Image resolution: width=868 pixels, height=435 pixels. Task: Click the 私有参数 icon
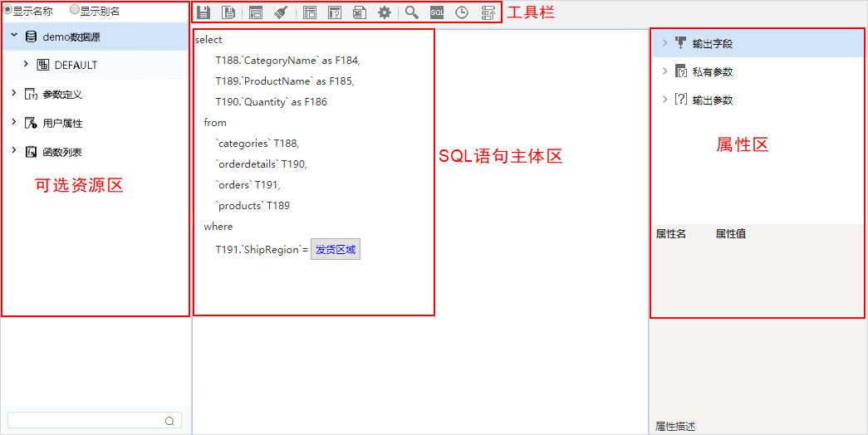681,71
